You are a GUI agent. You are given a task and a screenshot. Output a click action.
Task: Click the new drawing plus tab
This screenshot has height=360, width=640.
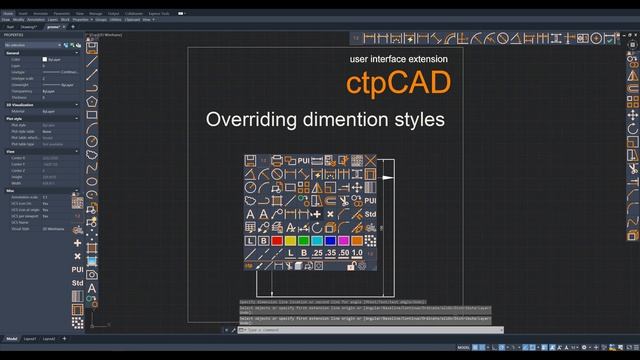click(x=73, y=27)
